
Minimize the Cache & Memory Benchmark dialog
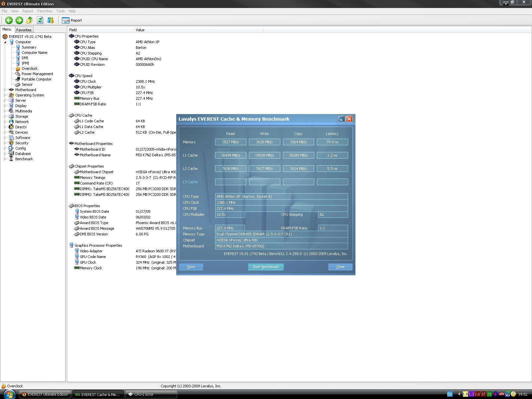341,119
